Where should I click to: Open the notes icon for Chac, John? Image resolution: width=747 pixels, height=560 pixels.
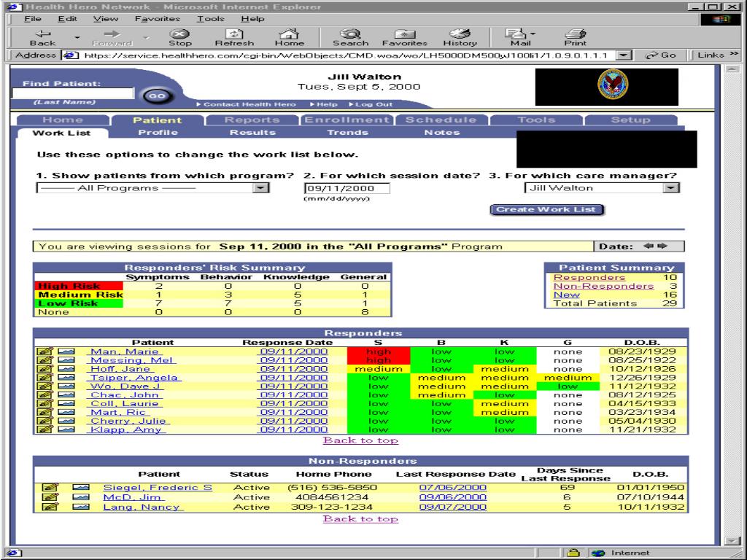pyautogui.click(x=44, y=394)
